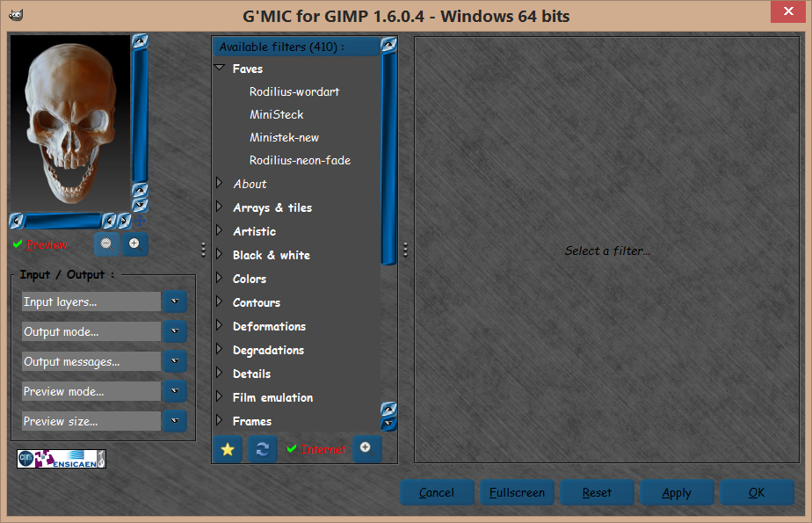This screenshot has width=812, height=523.
Task: Click the preview vertical scrollbar up arrow
Action: point(140,40)
